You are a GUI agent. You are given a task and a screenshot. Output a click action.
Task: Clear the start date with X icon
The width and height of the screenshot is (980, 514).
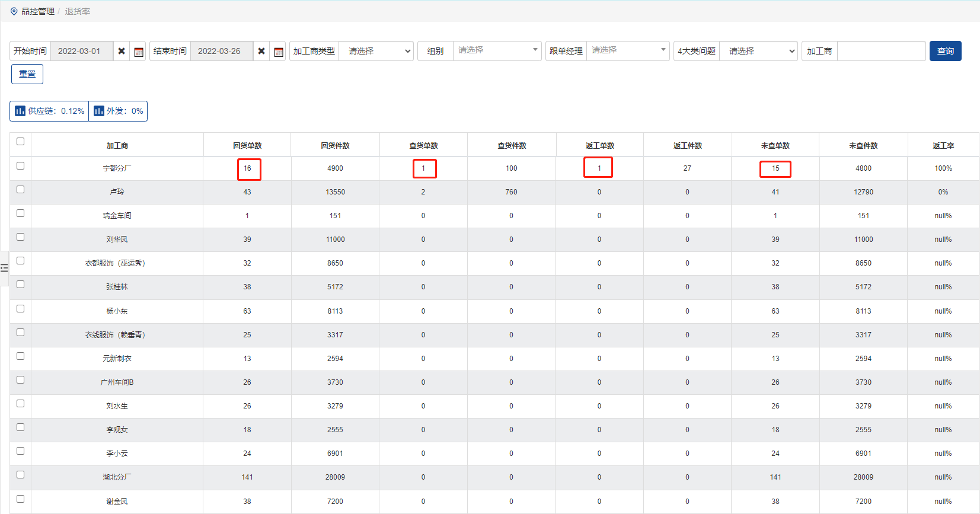point(122,51)
